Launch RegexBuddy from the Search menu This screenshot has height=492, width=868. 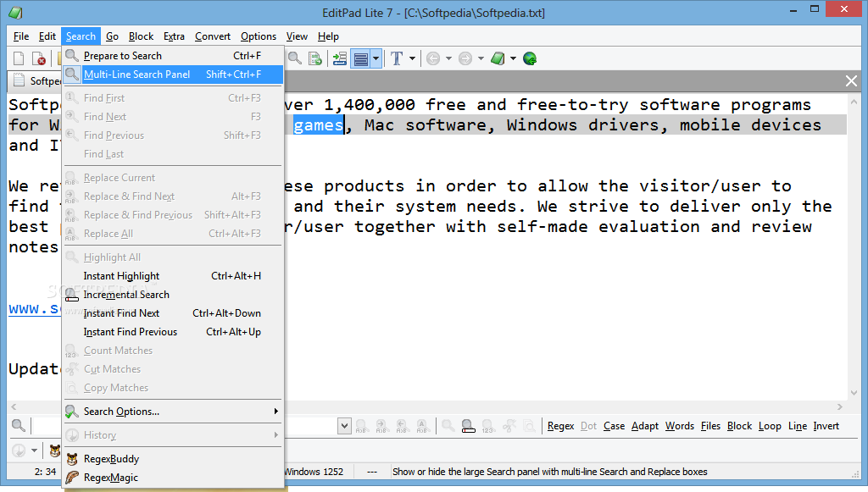pos(173,459)
